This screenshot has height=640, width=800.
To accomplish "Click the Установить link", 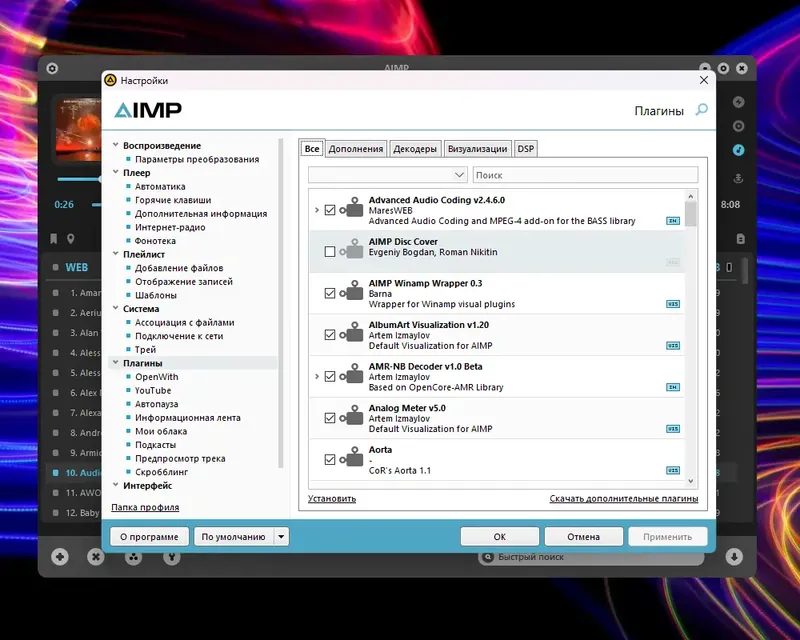I will (332, 499).
